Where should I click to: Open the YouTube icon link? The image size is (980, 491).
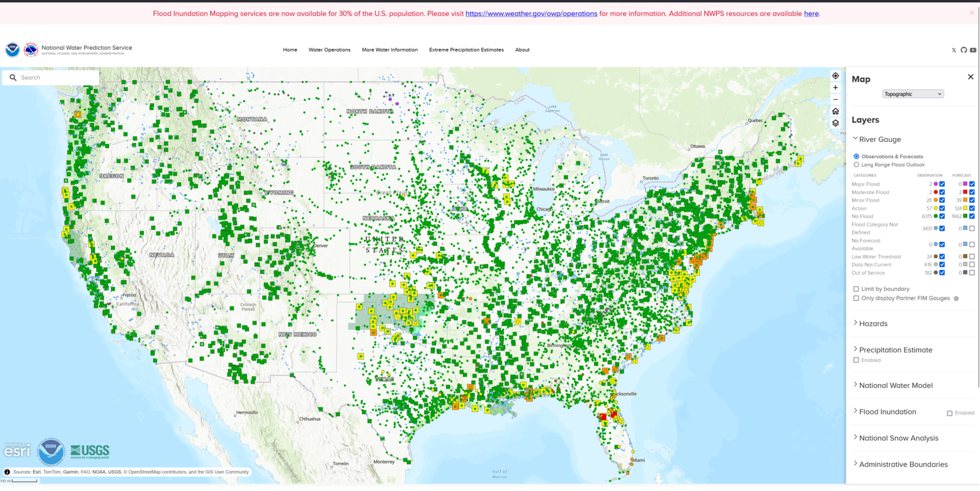[x=973, y=50]
